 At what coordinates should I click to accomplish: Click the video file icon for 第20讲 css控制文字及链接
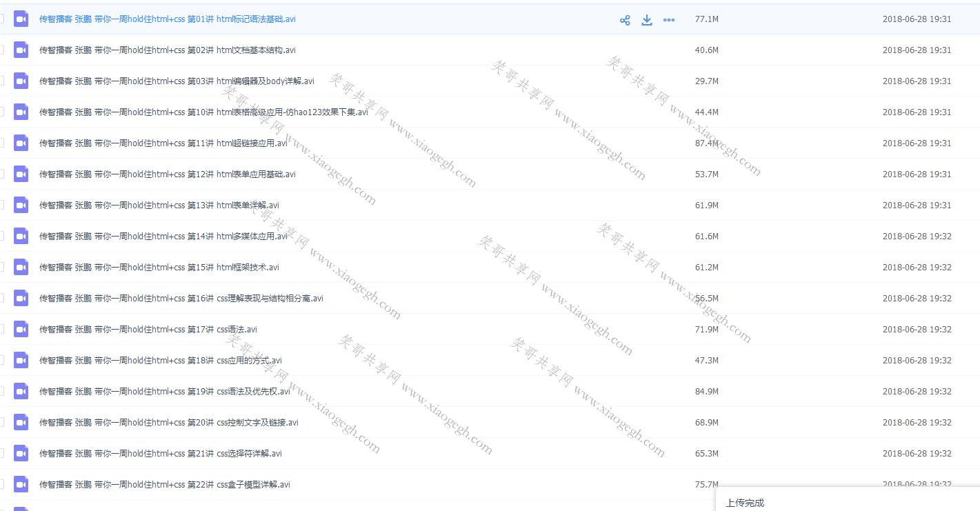[x=21, y=423]
